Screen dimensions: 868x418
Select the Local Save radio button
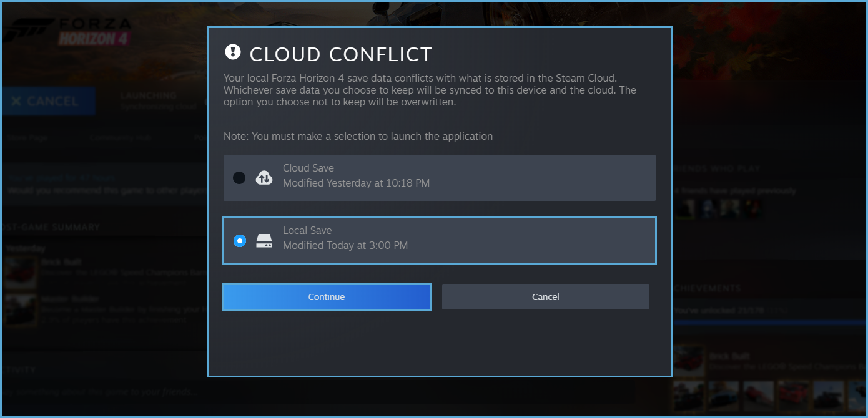pos(239,240)
